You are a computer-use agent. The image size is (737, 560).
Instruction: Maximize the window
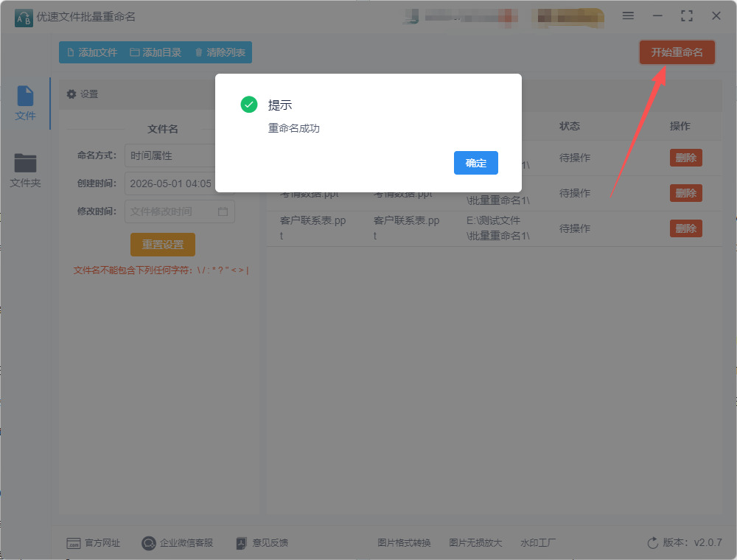tap(687, 15)
